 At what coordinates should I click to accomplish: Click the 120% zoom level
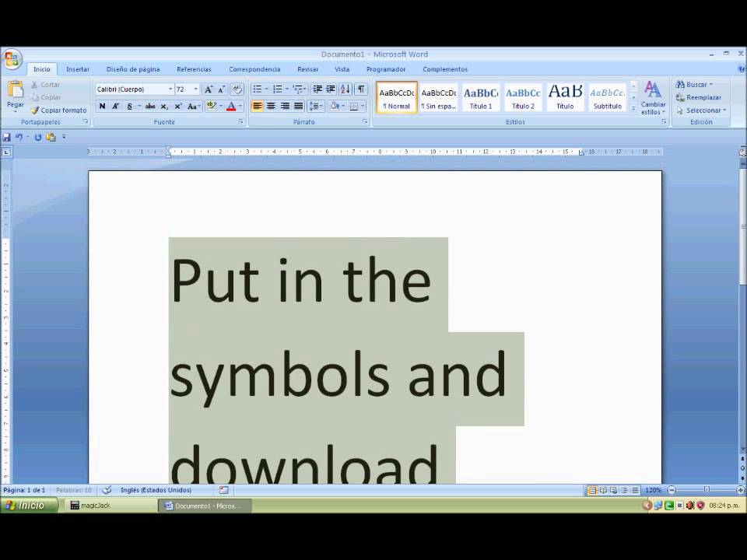pyautogui.click(x=653, y=490)
